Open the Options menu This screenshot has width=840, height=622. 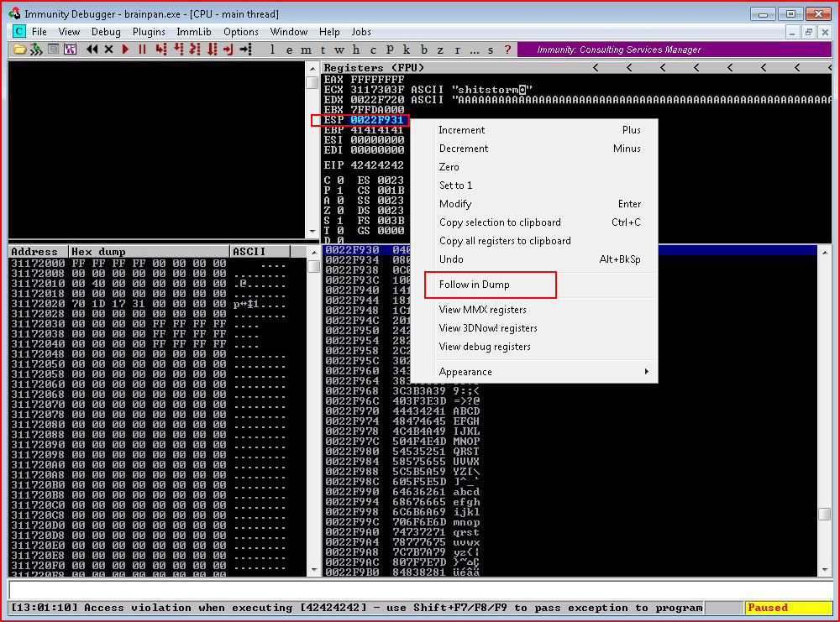coord(241,32)
